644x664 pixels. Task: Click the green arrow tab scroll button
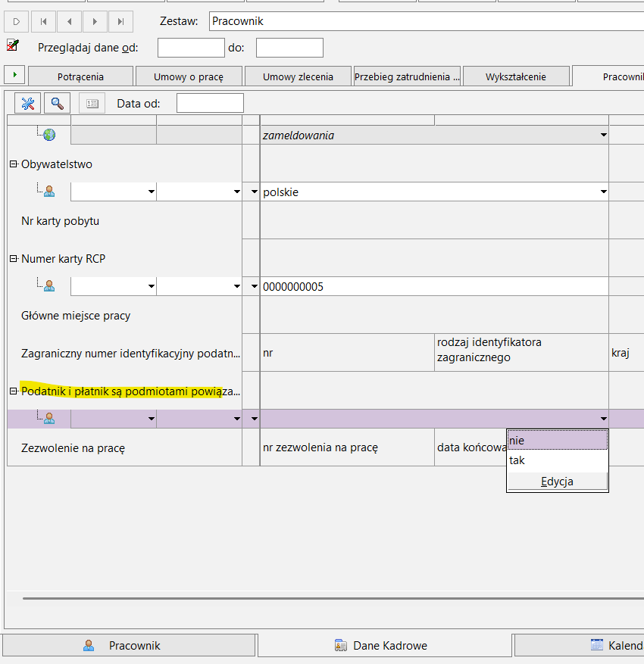14,75
